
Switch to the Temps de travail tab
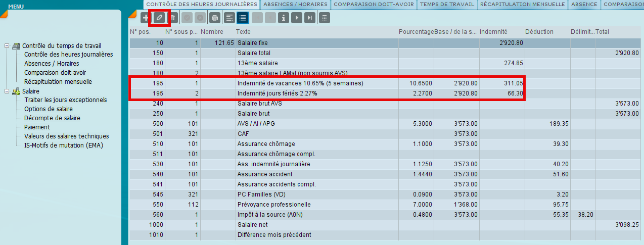[x=447, y=4]
